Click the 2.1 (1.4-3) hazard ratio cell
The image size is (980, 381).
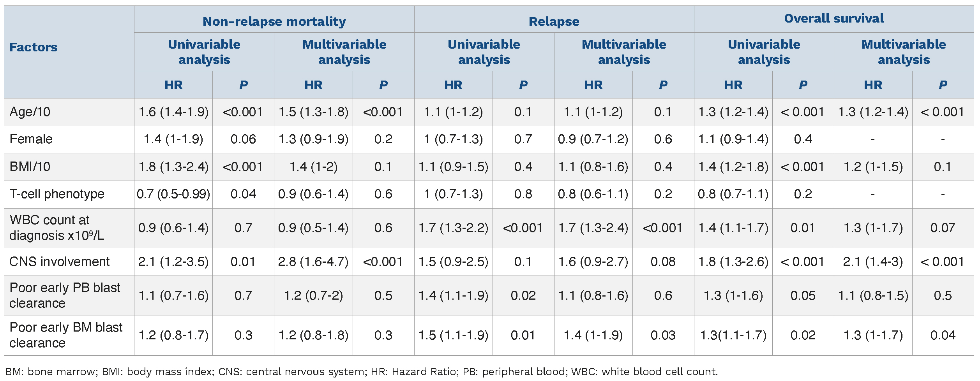pos(873,262)
